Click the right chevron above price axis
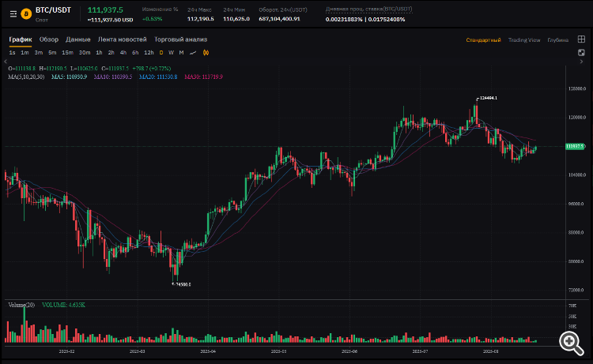 pos(581,61)
